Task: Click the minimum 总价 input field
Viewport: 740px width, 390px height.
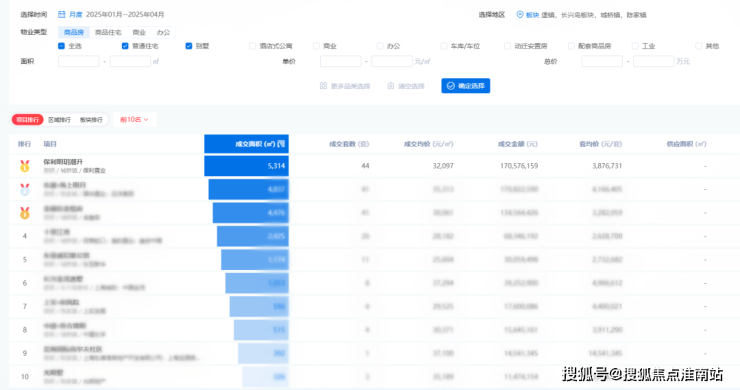Action: click(x=602, y=61)
